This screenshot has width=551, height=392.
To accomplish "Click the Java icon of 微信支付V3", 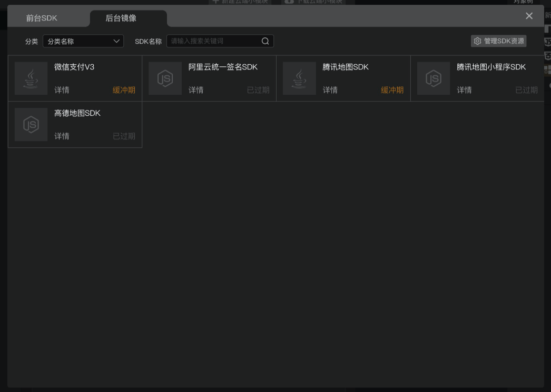I will click(31, 78).
